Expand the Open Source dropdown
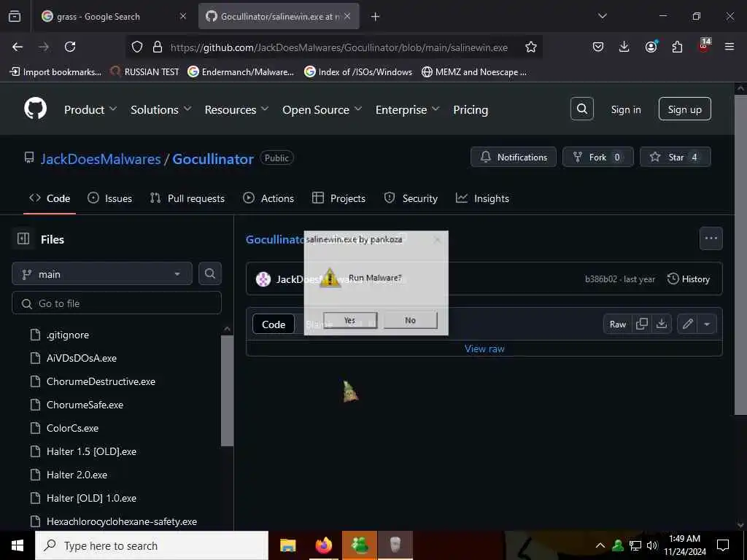 322,109
